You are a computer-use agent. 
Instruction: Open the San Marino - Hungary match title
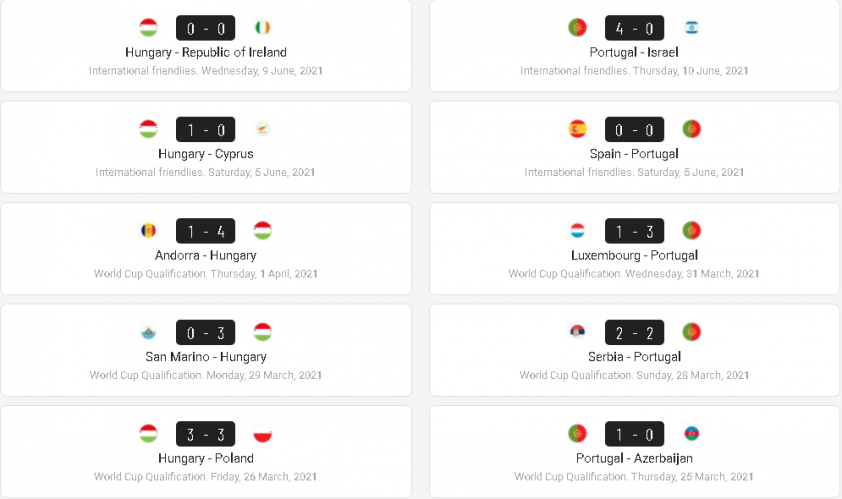click(x=206, y=357)
